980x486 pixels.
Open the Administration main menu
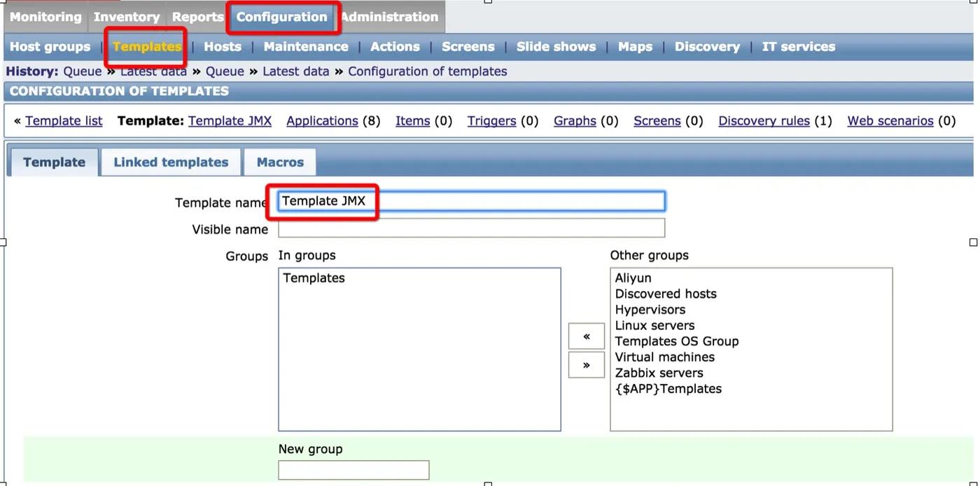(389, 17)
